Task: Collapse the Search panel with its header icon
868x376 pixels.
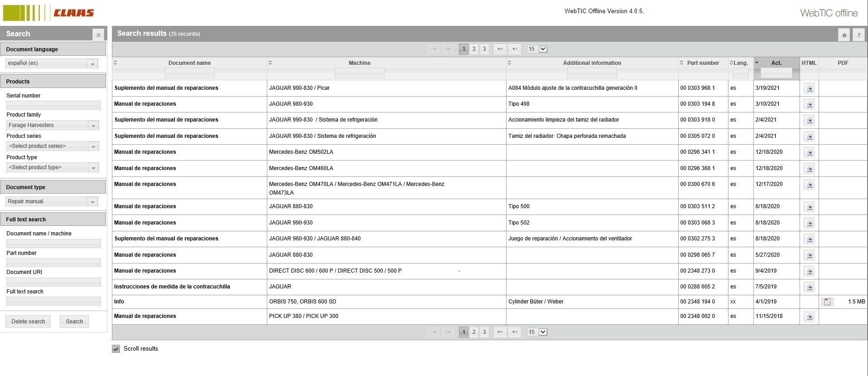Action: pyautogui.click(x=98, y=35)
